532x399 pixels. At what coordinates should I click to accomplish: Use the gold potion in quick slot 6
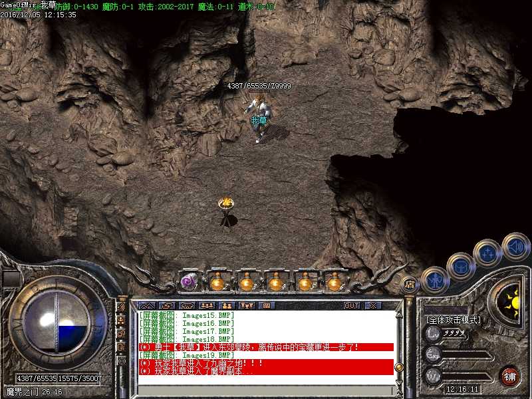(334, 281)
